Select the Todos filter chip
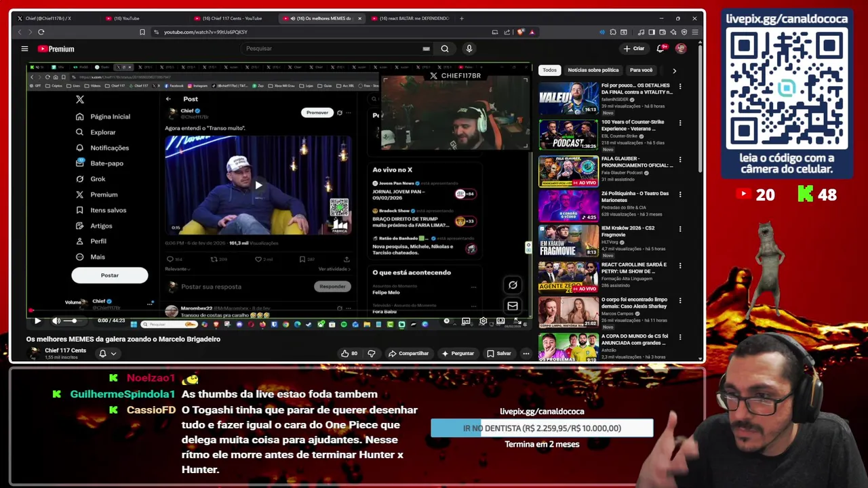Screen dimensions: 868x488 coord(549,70)
